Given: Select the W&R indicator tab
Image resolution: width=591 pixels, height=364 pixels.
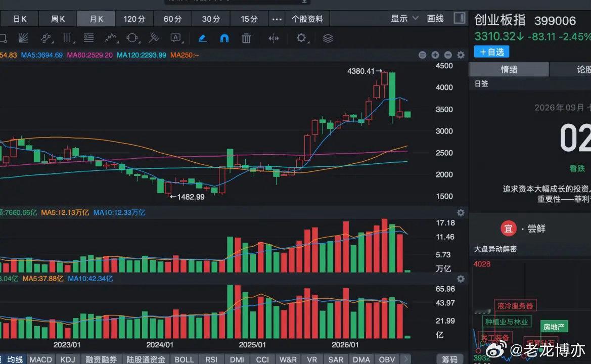Looking at the screenshot, I should (x=288, y=359).
